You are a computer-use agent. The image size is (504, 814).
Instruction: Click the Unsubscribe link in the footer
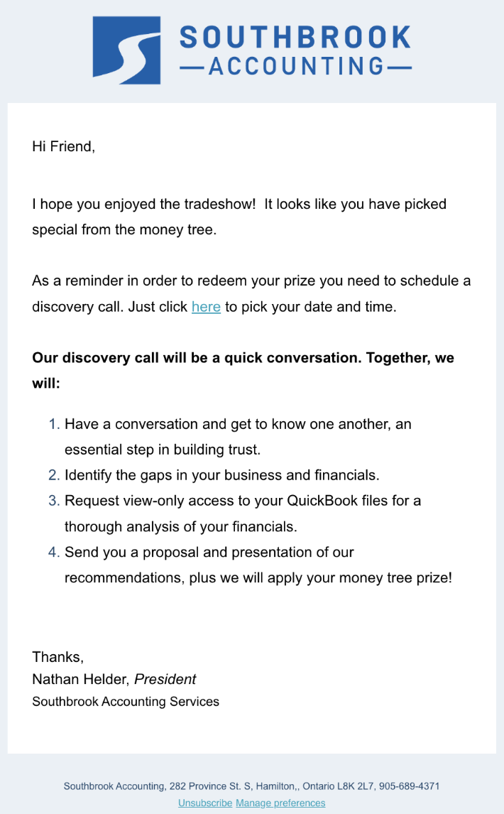click(x=205, y=803)
